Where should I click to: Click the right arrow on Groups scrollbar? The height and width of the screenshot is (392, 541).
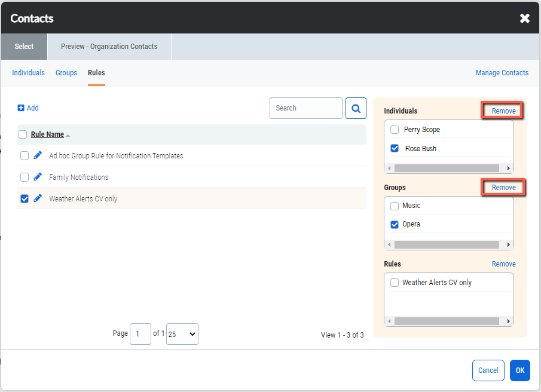tap(509, 244)
